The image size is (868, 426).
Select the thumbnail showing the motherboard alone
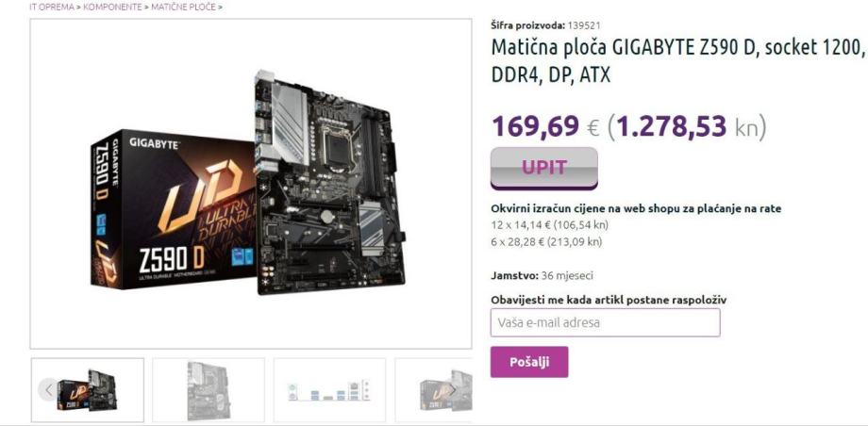[x=209, y=390]
